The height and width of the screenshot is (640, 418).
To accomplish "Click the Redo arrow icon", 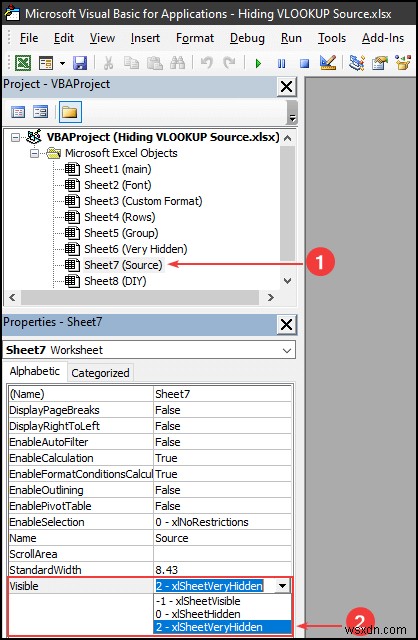I will pyautogui.click(x=229, y=63).
